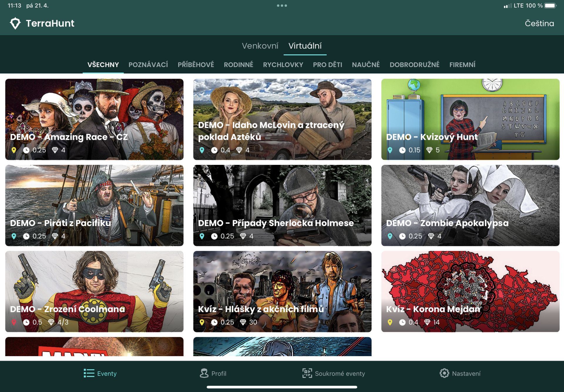Filter by DOBRODRUŽNÉ category
Viewport: 564px width, 392px height.
tap(414, 65)
